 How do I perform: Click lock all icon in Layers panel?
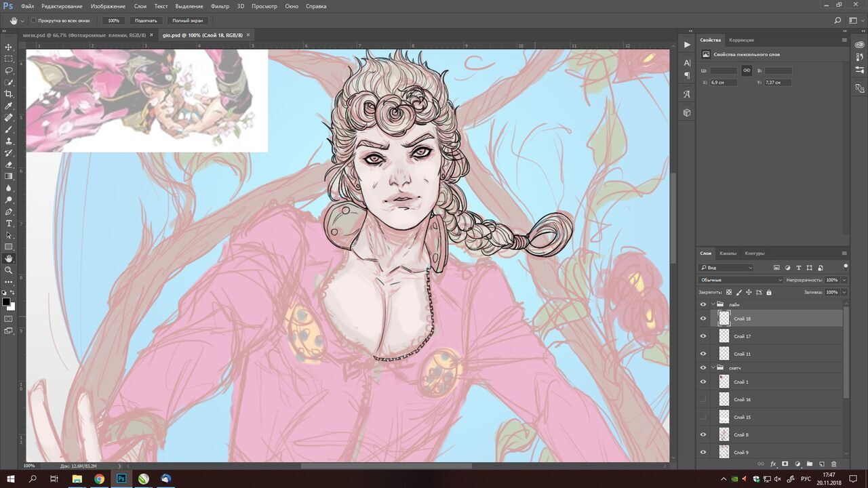[769, 292]
